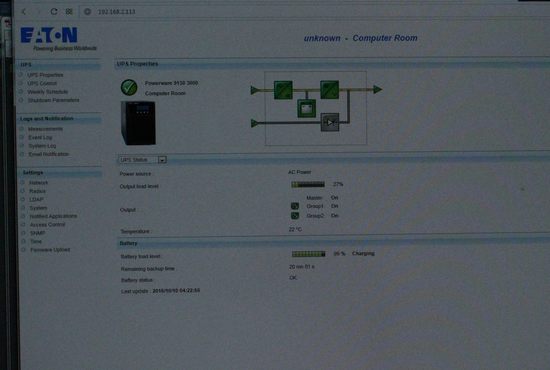Click the green checkmark UPS status icon

pyautogui.click(x=129, y=87)
